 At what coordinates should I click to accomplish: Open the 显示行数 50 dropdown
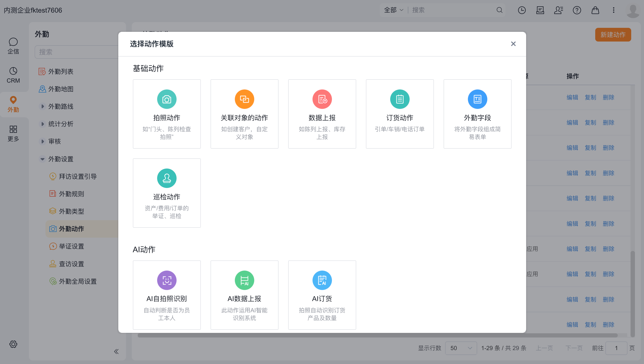(461, 348)
